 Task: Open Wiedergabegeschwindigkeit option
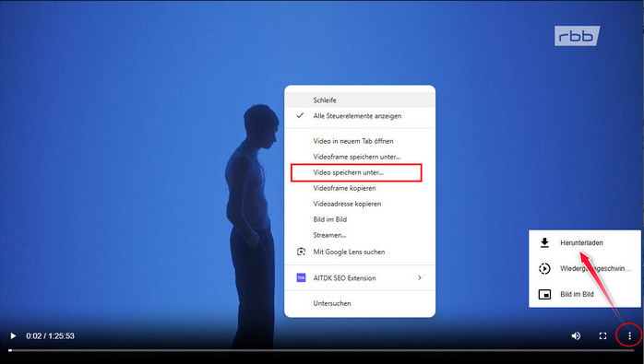coord(584,268)
